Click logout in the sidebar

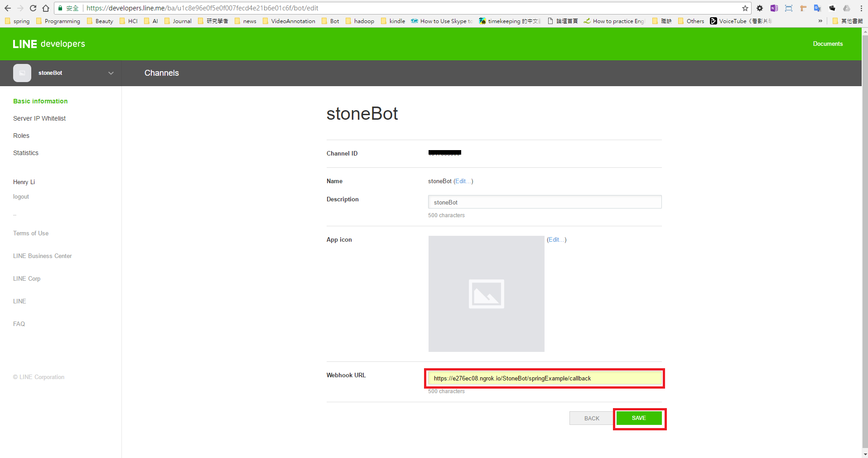(21, 197)
